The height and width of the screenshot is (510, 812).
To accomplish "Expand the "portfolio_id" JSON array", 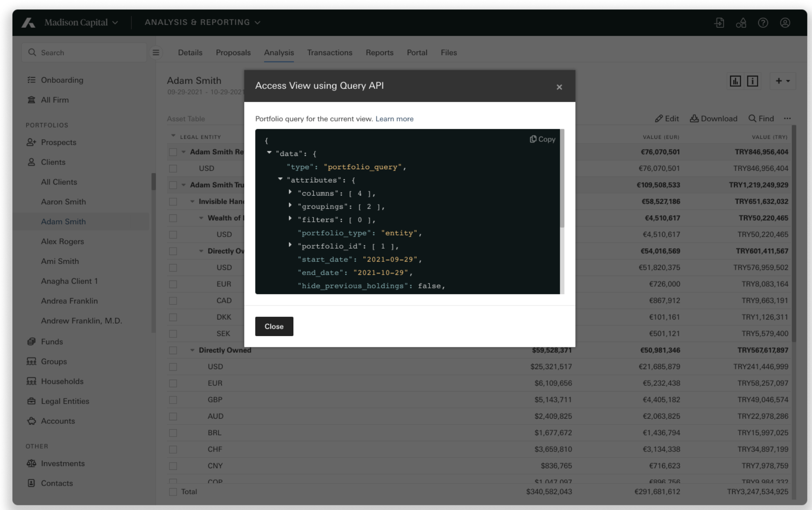I will click(x=290, y=245).
